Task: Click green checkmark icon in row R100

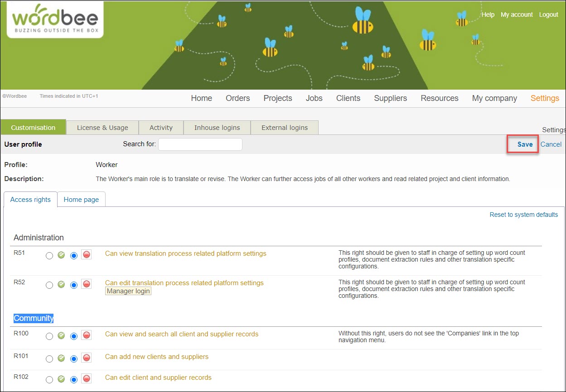Action: [61, 336]
